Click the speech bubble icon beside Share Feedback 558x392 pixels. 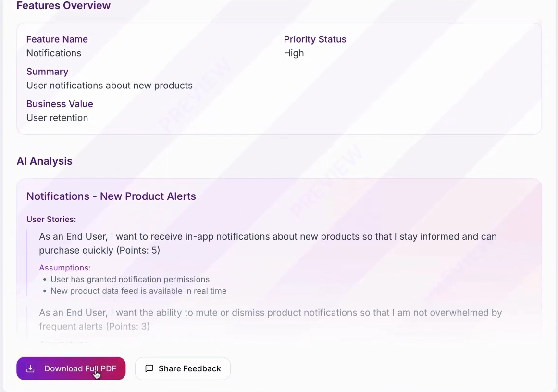coord(149,368)
